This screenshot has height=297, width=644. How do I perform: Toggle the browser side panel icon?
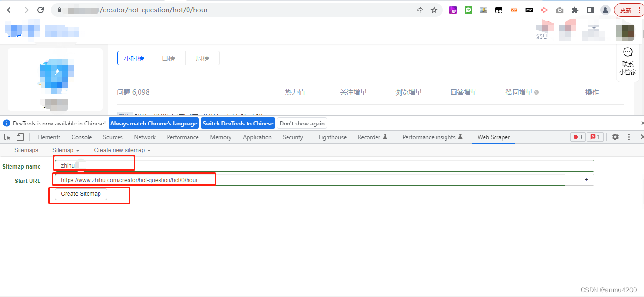(x=590, y=10)
